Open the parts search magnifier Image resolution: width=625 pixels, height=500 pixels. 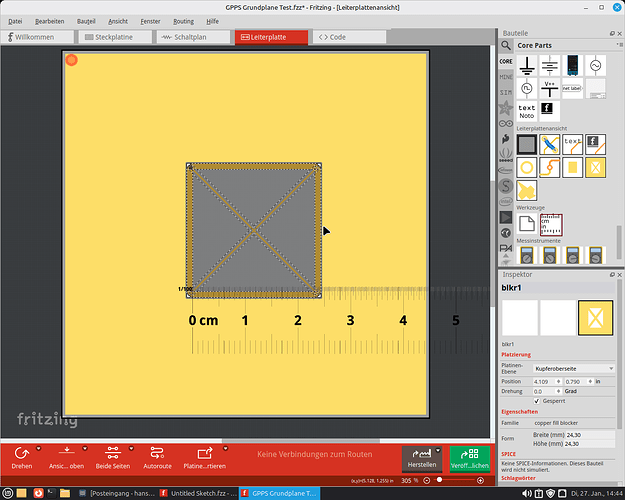[x=506, y=46]
